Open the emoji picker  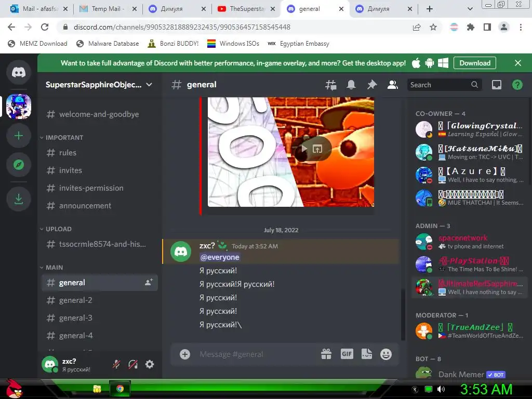point(386,354)
